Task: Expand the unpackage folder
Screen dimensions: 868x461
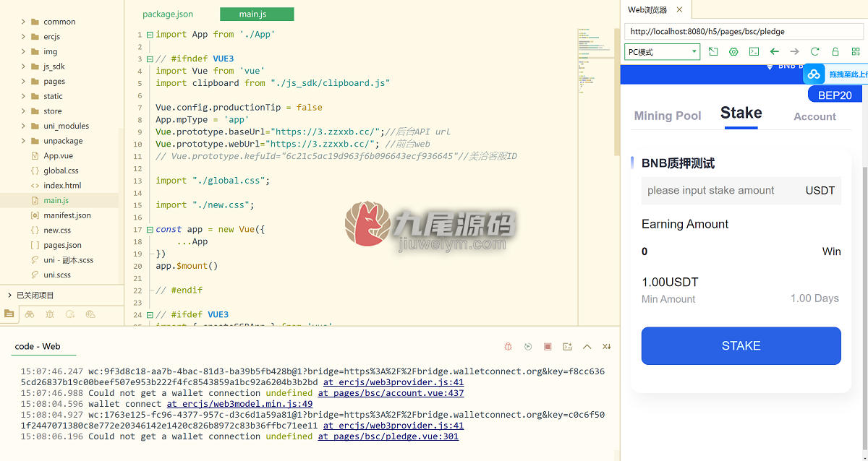Action: (23, 141)
